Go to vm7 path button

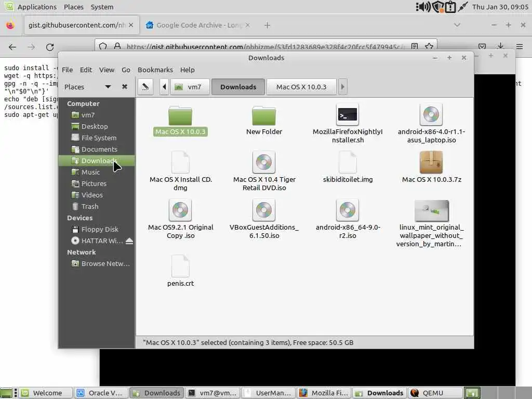[x=189, y=87]
